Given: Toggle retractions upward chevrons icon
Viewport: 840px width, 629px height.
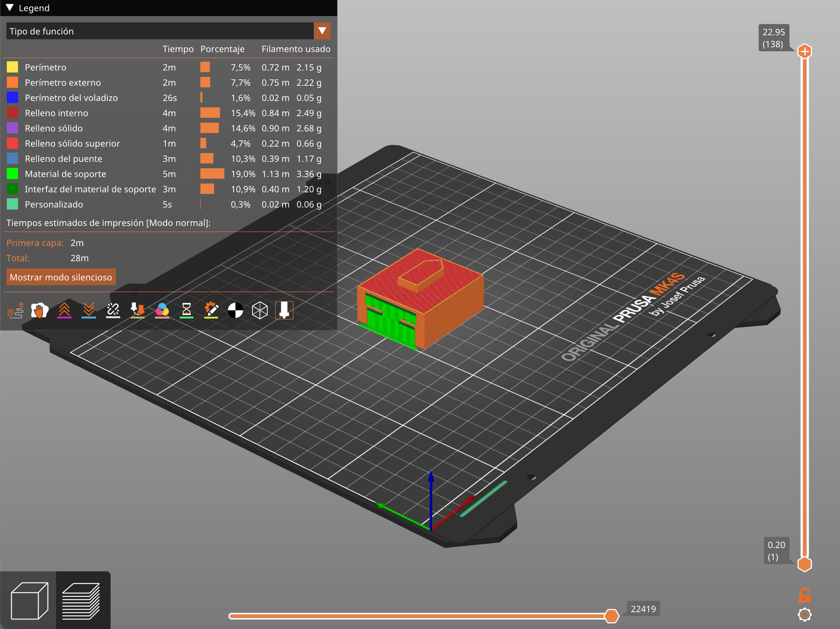Looking at the screenshot, I should click(x=64, y=310).
